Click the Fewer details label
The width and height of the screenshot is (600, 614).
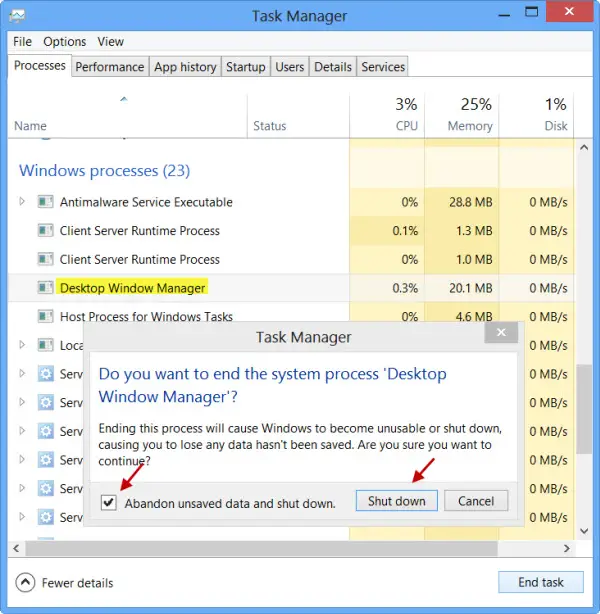78,583
